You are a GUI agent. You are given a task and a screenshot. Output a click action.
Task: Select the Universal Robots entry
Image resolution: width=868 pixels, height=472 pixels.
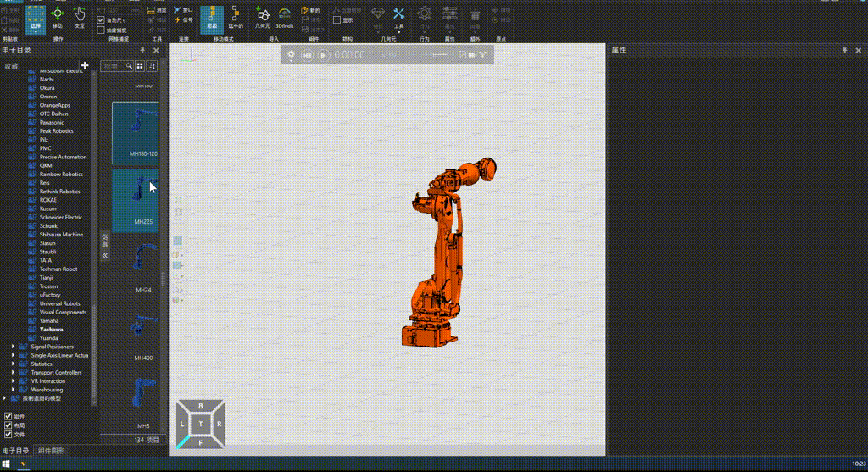coord(60,303)
